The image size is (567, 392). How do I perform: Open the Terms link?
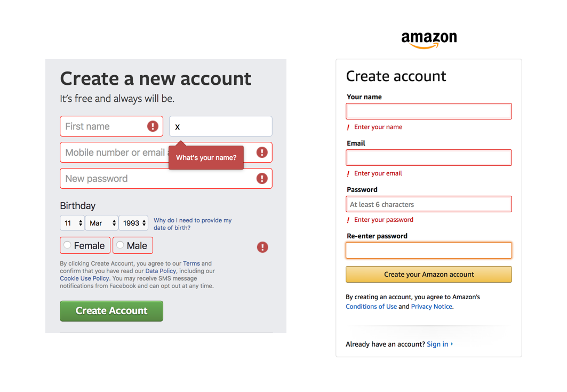coord(191,263)
